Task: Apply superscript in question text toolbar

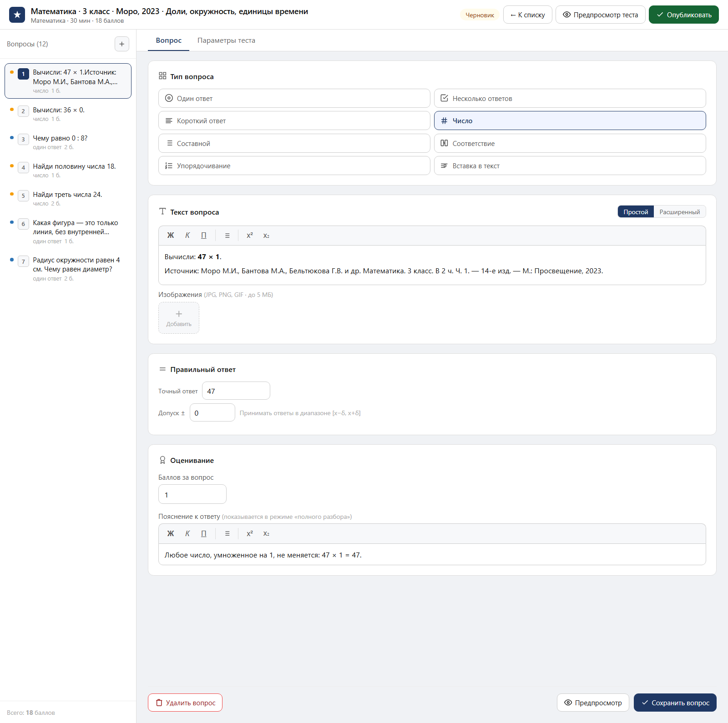Action: coord(250,236)
